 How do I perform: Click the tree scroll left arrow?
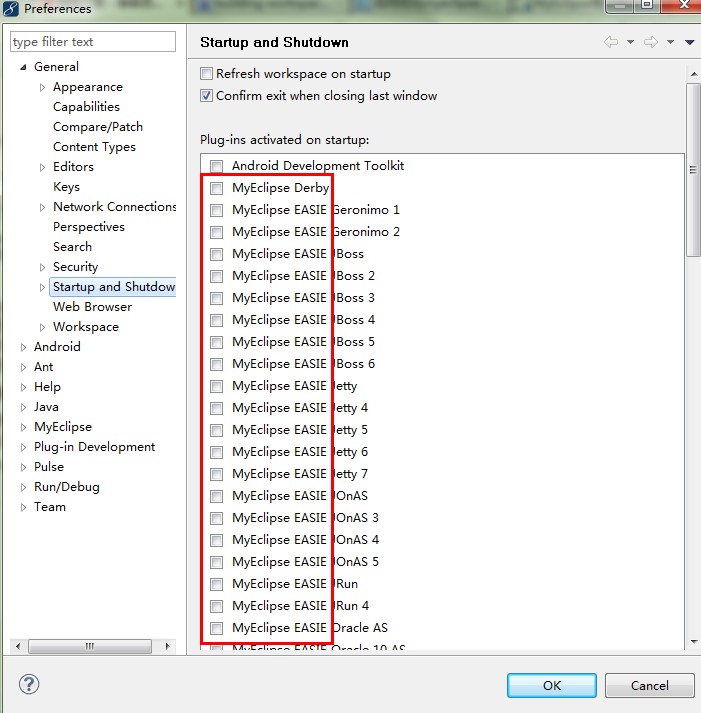(17, 646)
